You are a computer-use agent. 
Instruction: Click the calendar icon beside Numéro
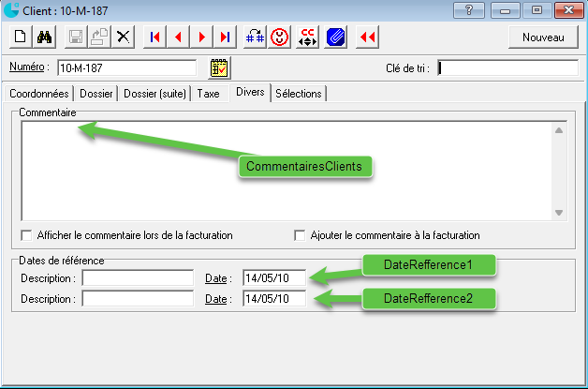[x=219, y=67]
